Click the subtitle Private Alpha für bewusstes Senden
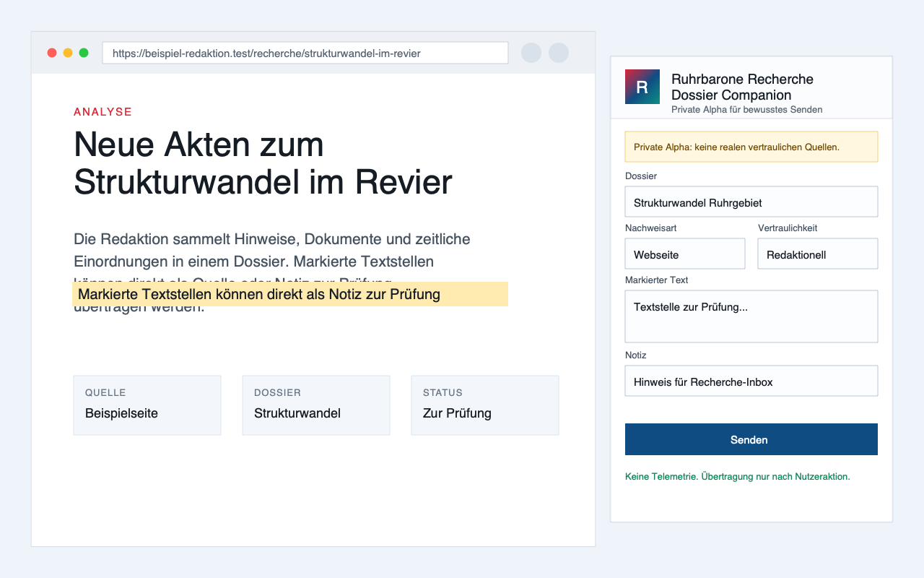924x578 pixels. pos(747,110)
